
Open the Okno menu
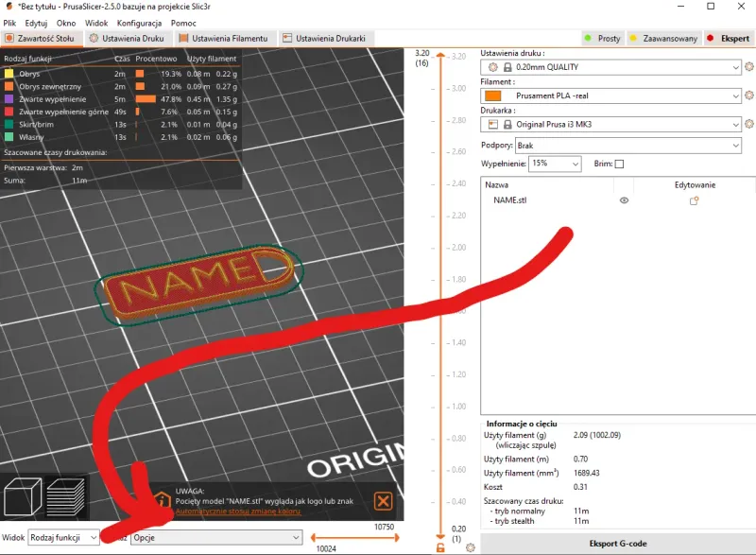coord(66,23)
